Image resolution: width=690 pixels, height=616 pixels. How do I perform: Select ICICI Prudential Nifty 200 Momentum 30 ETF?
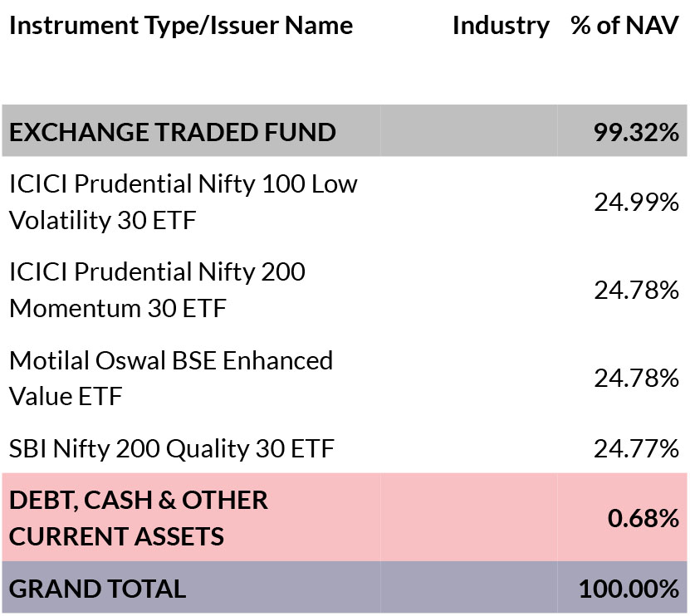pos(158,290)
